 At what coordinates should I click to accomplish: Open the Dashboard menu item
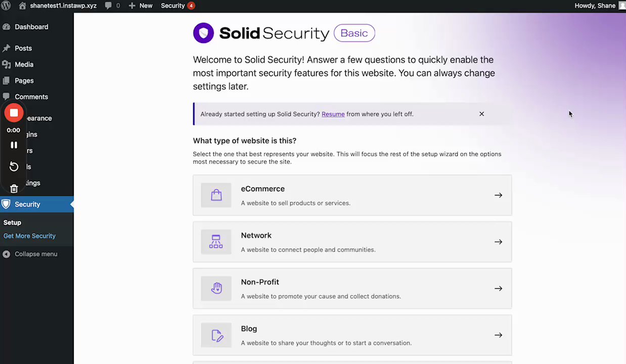click(31, 27)
